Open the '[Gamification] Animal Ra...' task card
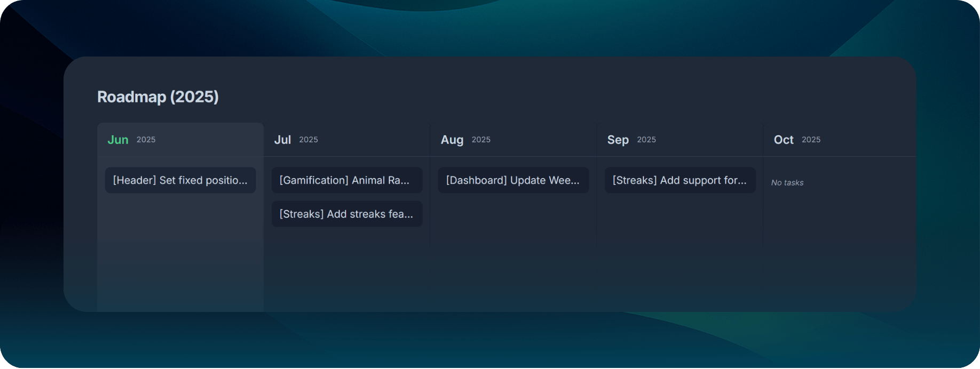The width and height of the screenshot is (980, 369). pyautogui.click(x=347, y=180)
